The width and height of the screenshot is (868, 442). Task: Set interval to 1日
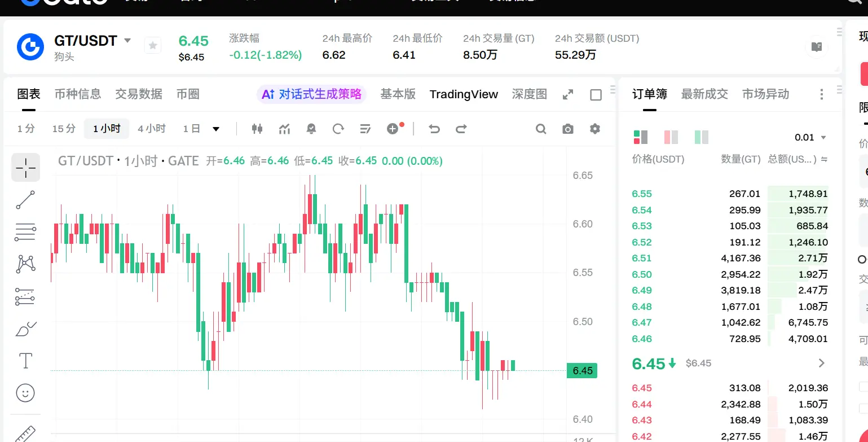click(x=192, y=129)
